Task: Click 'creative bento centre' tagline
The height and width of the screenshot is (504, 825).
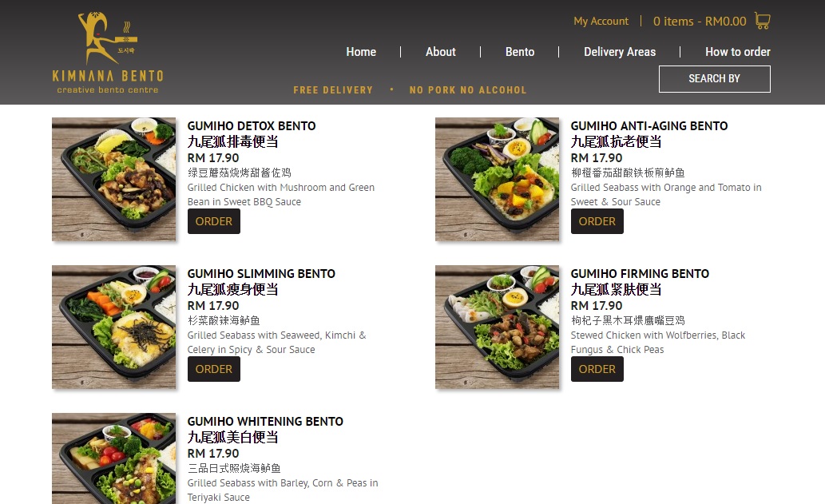Action: pyautogui.click(x=108, y=90)
